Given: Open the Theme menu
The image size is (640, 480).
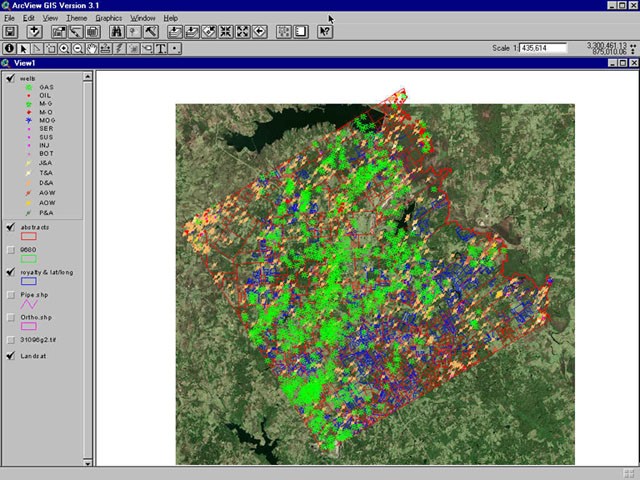Looking at the screenshot, I should coord(76,18).
